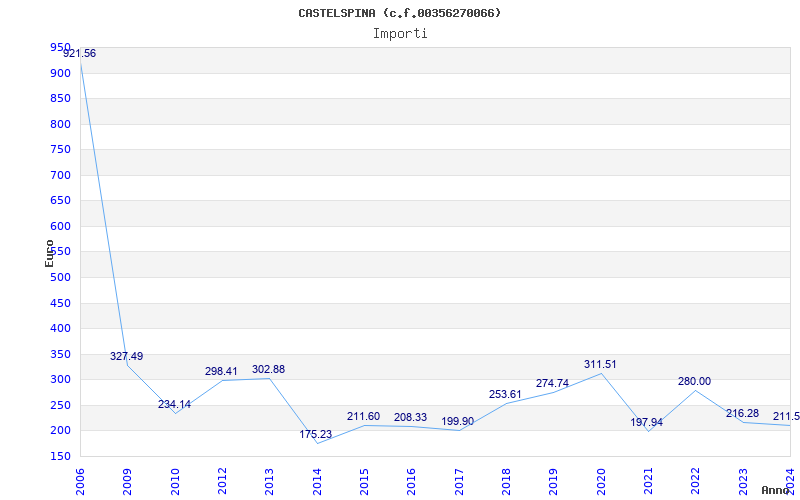Viewport: 800px width, 500px height.
Task: Click the 400 y-axis tick label
Action: [60, 329]
